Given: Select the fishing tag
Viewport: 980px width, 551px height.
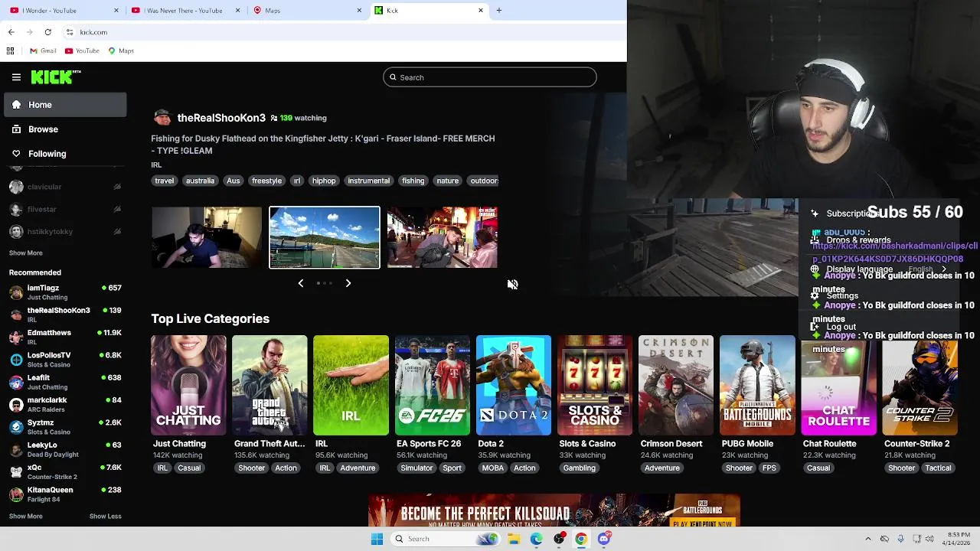Looking at the screenshot, I should click(x=413, y=181).
